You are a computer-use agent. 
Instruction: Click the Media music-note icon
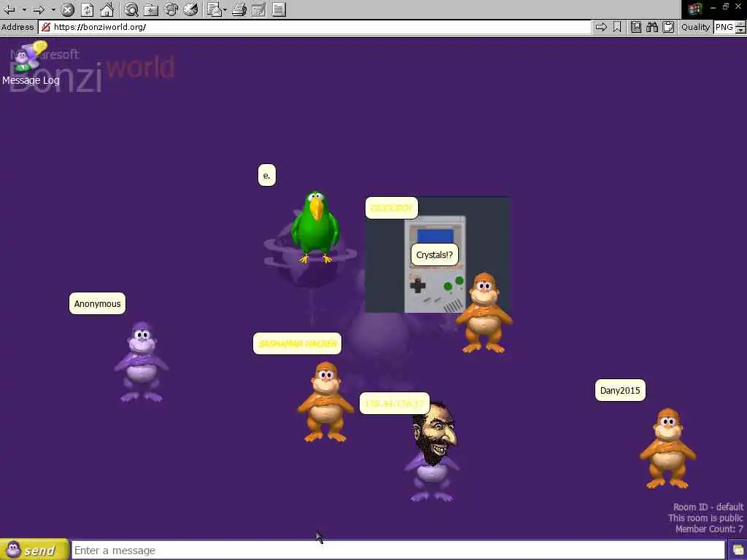[171, 9]
